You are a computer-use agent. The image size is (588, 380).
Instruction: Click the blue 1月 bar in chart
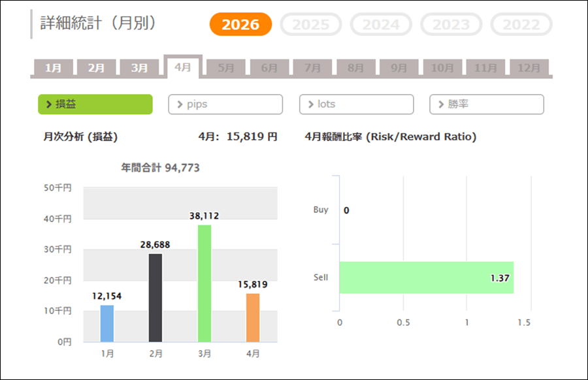click(107, 323)
